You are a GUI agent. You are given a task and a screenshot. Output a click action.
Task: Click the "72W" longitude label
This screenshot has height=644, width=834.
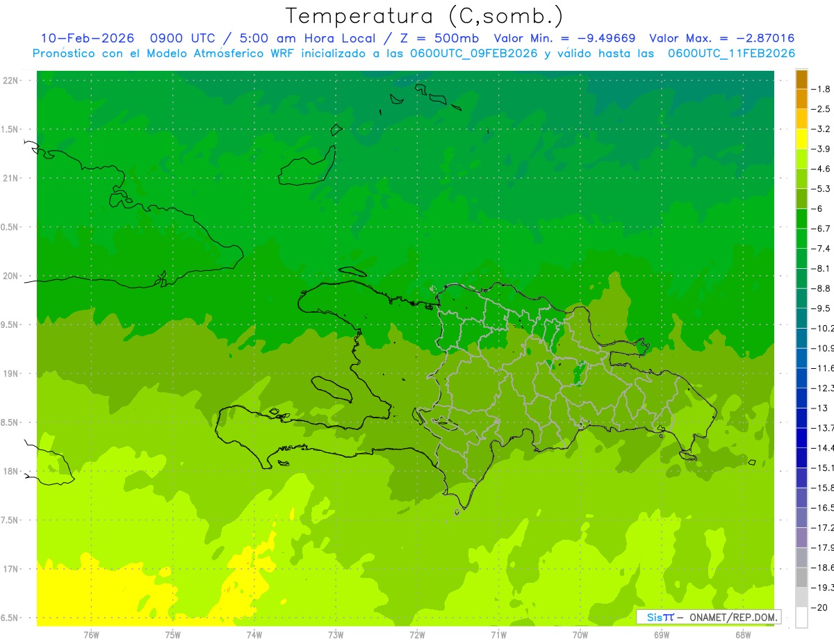tap(417, 634)
